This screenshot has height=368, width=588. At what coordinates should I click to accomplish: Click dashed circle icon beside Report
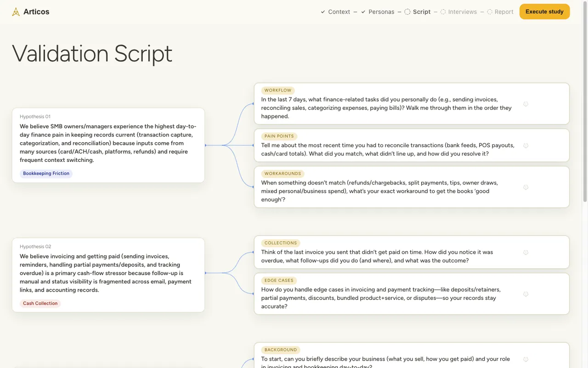pyautogui.click(x=490, y=12)
